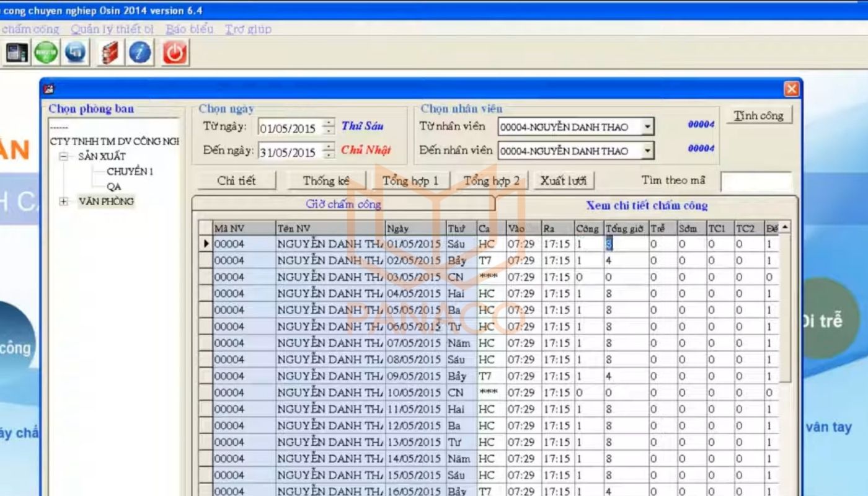Click the Sớm column header
The width and height of the screenshot is (868, 496).
pyautogui.click(x=692, y=229)
